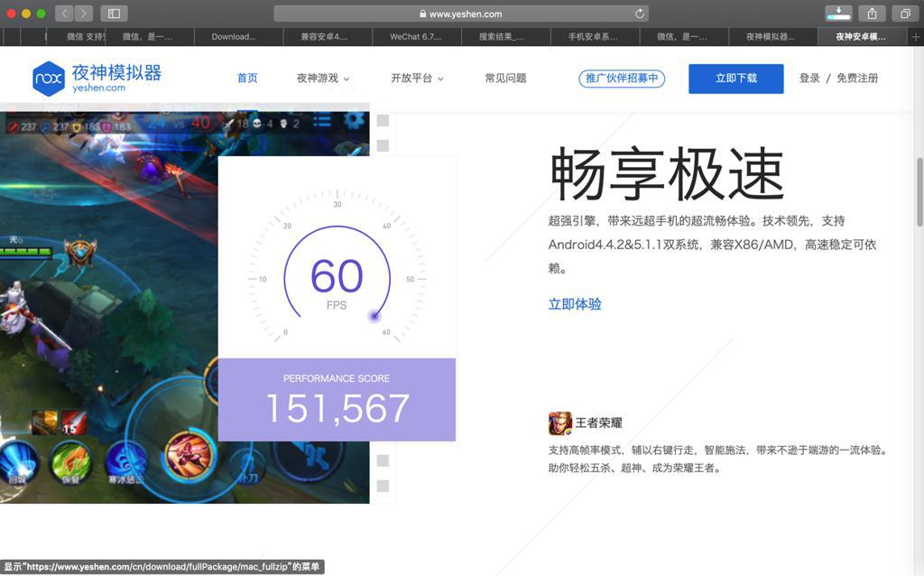Screen dimensions: 924x576
Task: Click the page's vertical scrollbar
Action: click(919, 191)
